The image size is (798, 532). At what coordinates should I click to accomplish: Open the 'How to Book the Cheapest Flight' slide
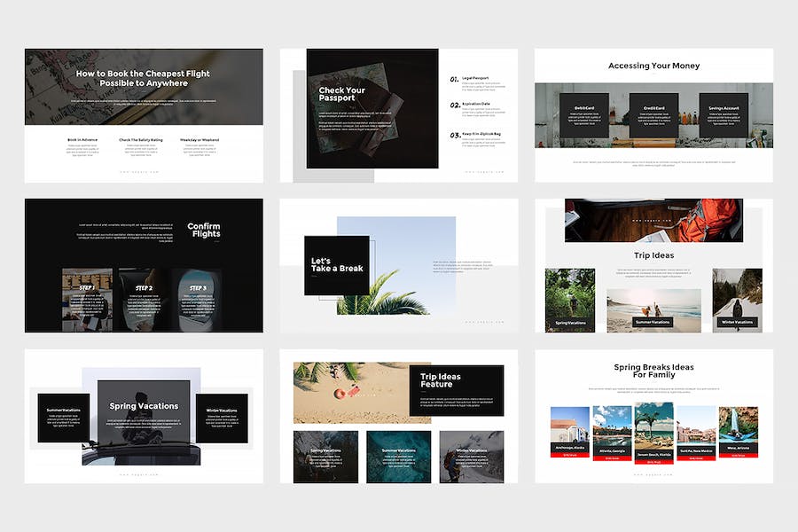coord(144,115)
